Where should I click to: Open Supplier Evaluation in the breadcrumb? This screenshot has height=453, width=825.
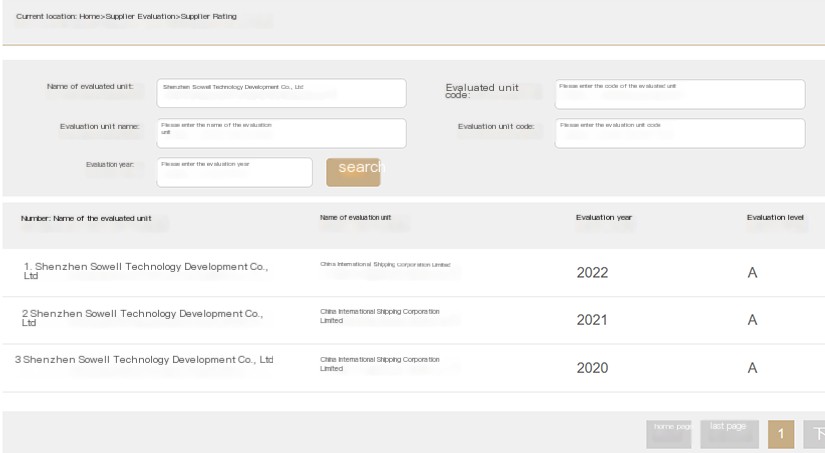click(140, 17)
